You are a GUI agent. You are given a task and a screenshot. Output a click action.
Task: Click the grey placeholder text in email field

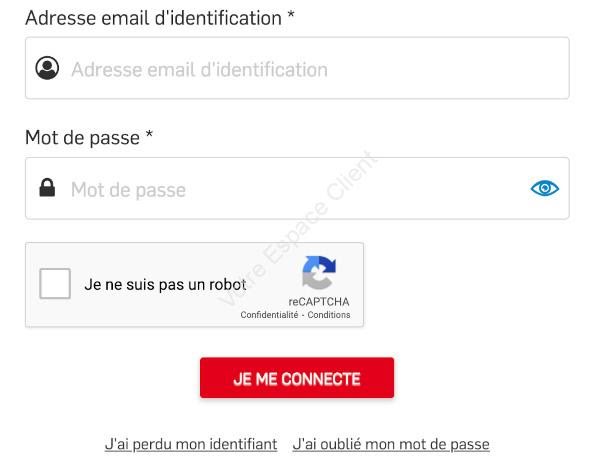pos(199,70)
